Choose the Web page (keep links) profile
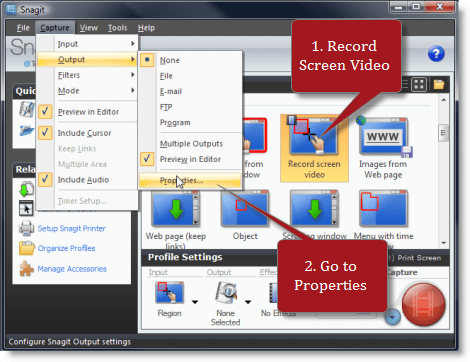 (x=176, y=220)
